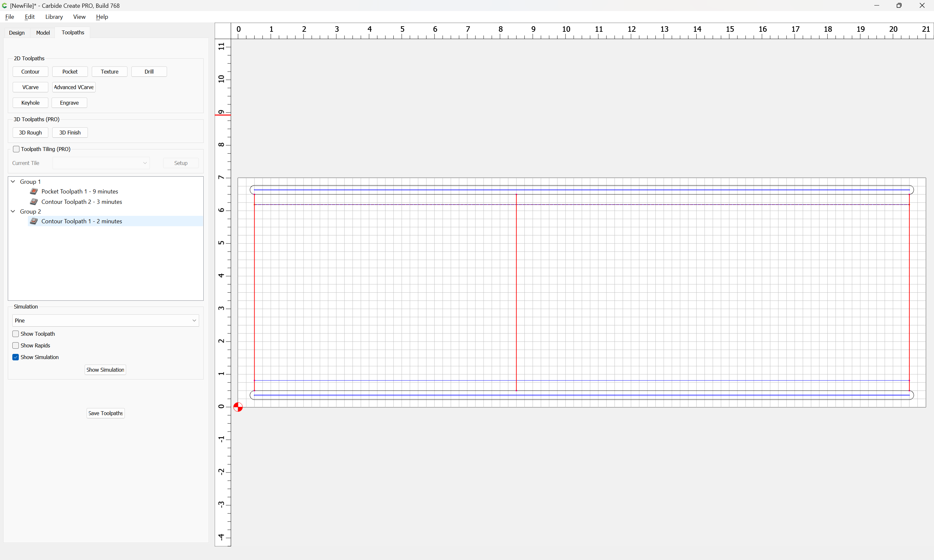Viewport: 934px width, 560px height.
Task: Click the VCarve button
Action: [x=30, y=87]
